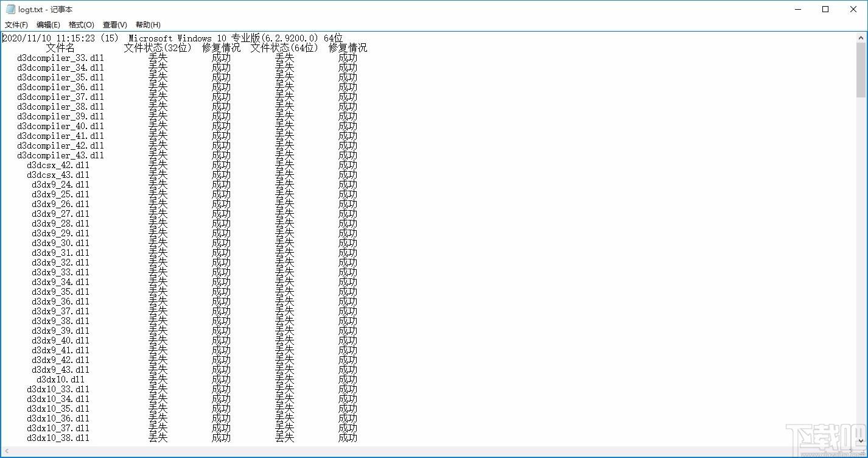
Task: Click d3dcompiler_37.dll file name
Action: click(x=60, y=97)
